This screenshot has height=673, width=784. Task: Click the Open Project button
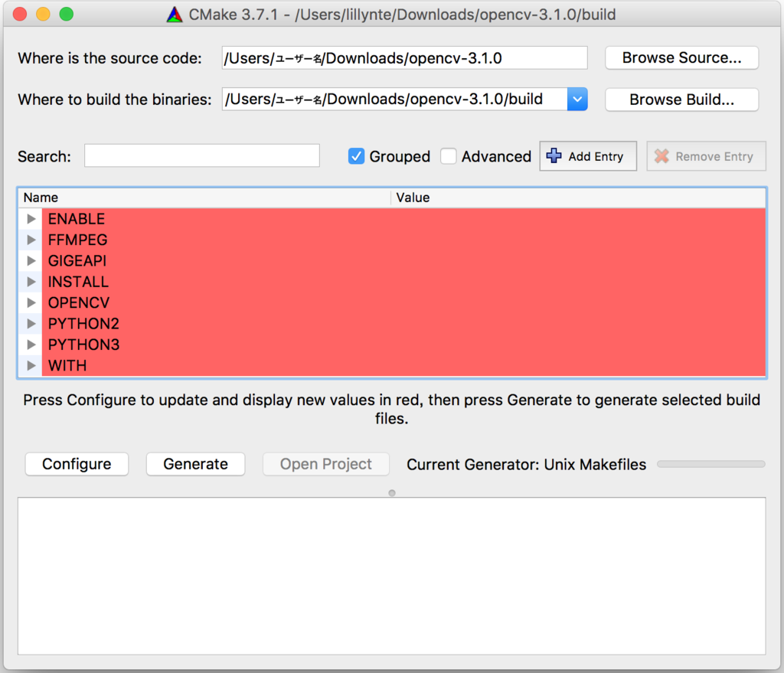coord(326,465)
